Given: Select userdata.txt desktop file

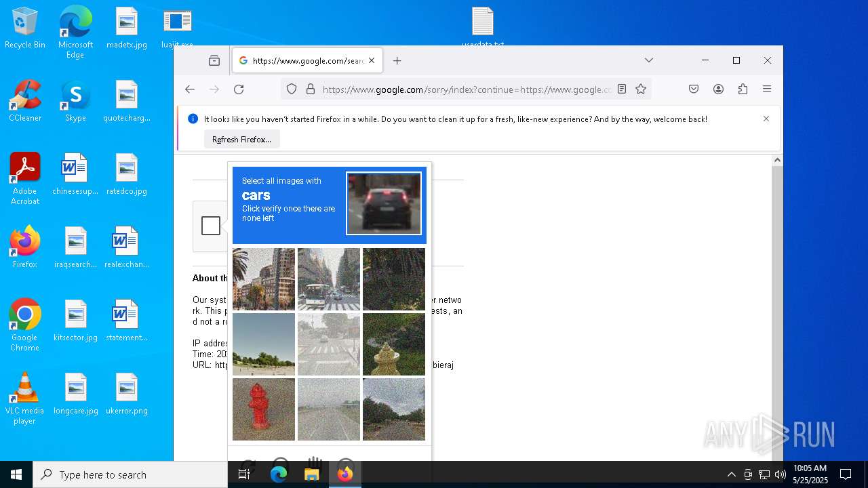Looking at the screenshot, I should point(483,28).
